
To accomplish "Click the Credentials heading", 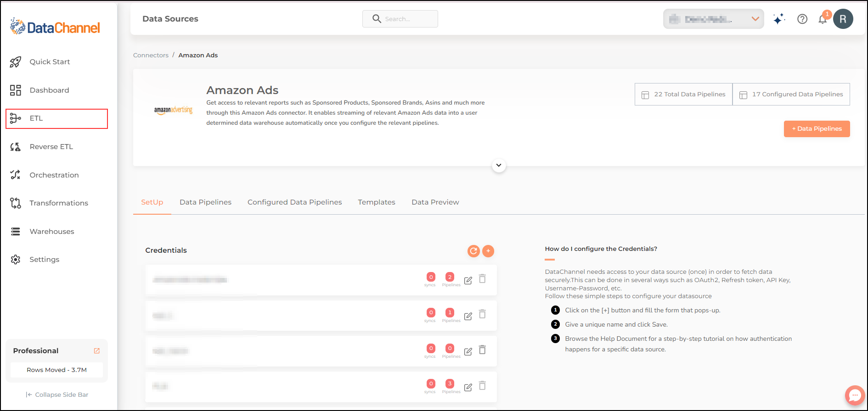I will point(166,250).
